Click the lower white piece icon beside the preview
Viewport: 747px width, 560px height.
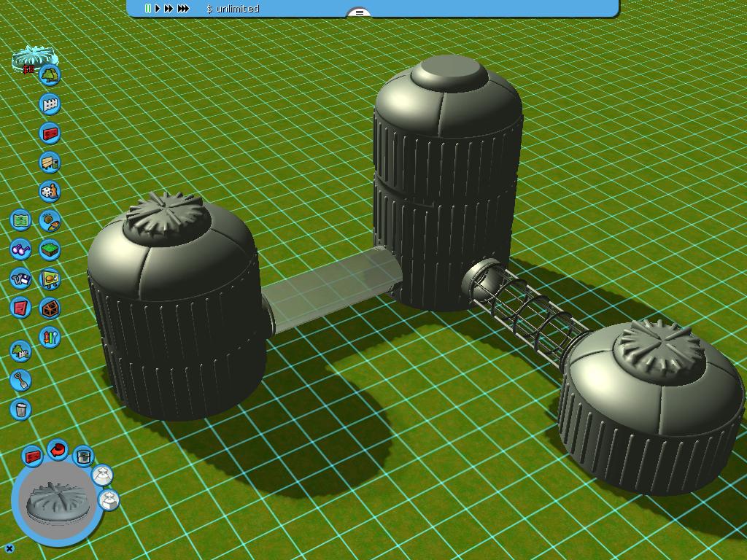click(109, 500)
